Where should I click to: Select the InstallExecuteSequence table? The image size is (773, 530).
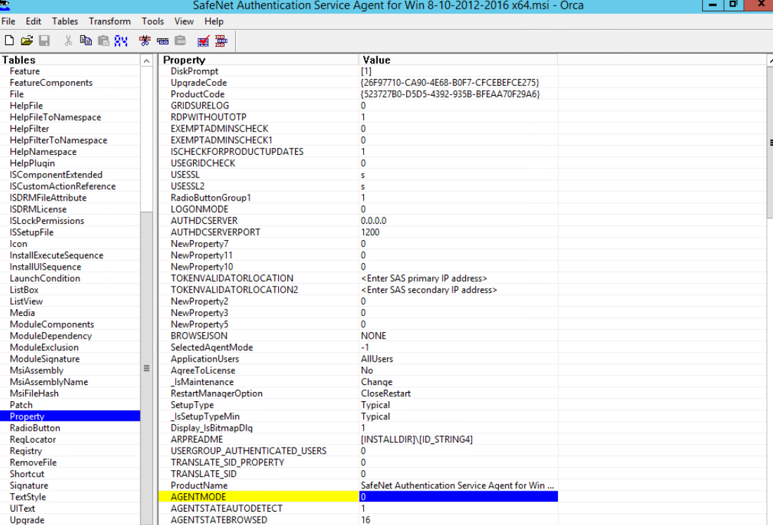click(56, 255)
